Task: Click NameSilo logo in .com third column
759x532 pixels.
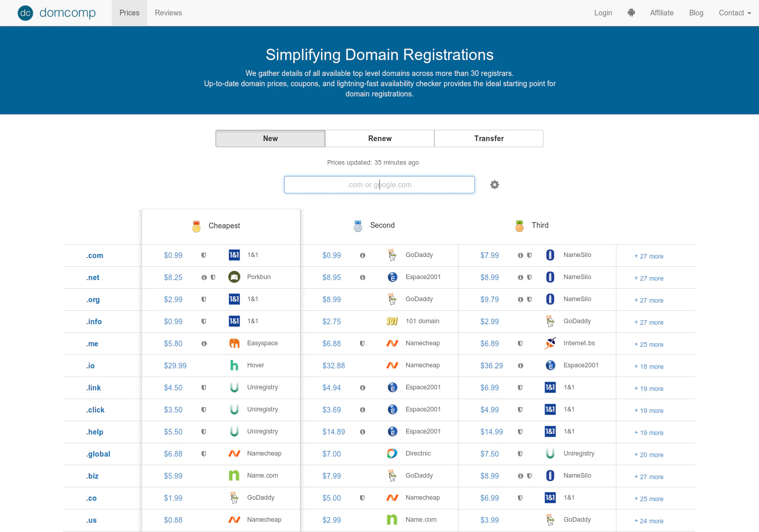Action: (x=550, y=255)
